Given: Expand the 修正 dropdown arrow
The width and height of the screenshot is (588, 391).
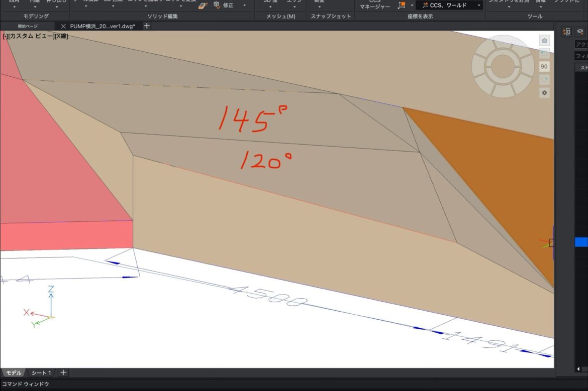Looking at the screenshot, I should (x=245, y=6).
